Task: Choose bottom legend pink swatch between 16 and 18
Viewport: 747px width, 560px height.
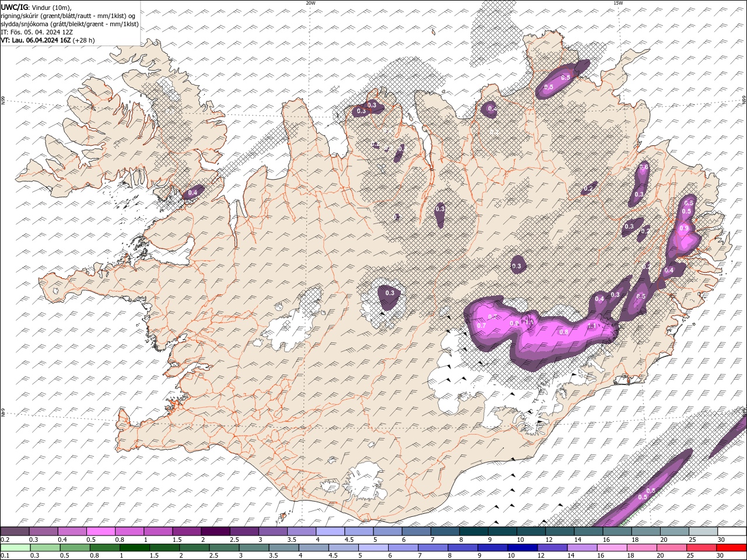Action: tap(611, 548)
